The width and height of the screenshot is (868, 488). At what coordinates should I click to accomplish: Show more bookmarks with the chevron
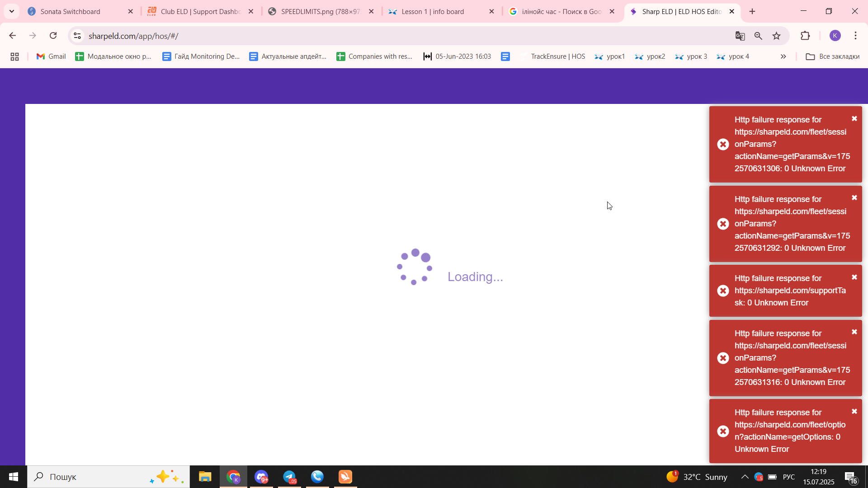coord(783,56)
